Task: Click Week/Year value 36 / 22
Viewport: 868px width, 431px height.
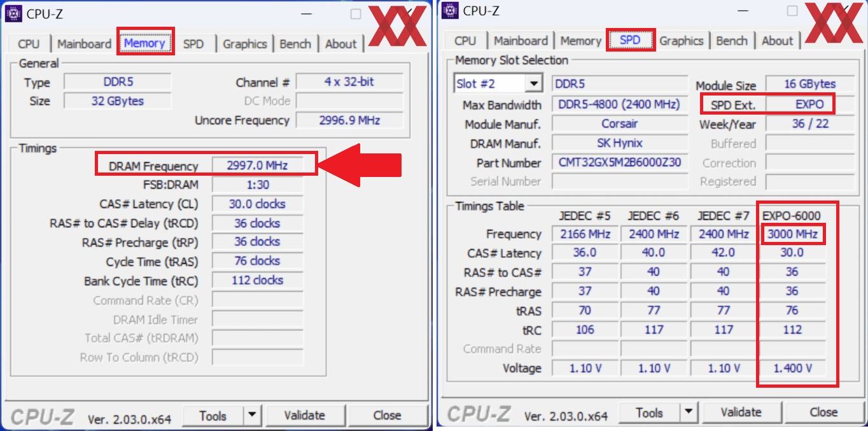Action: [810, 124]
